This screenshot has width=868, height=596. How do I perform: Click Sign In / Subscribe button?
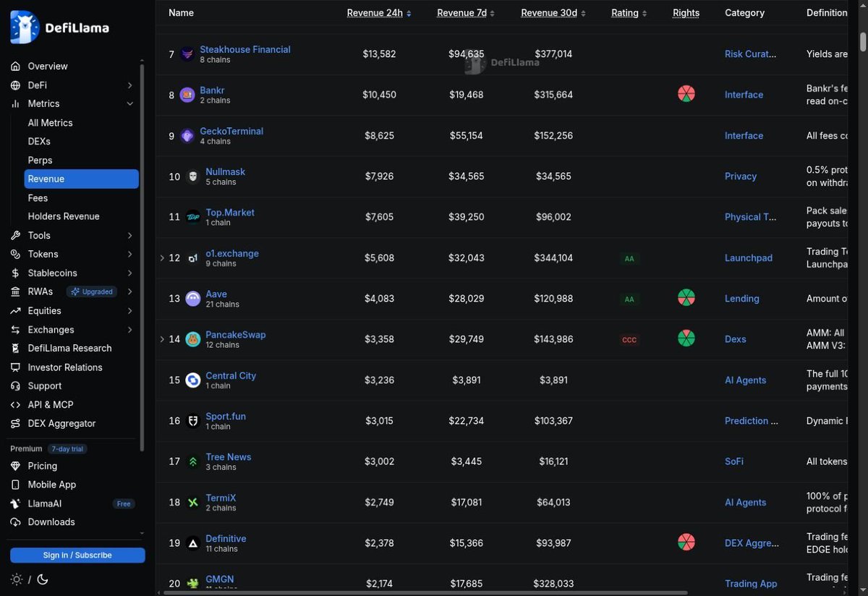tap(77, 555)
